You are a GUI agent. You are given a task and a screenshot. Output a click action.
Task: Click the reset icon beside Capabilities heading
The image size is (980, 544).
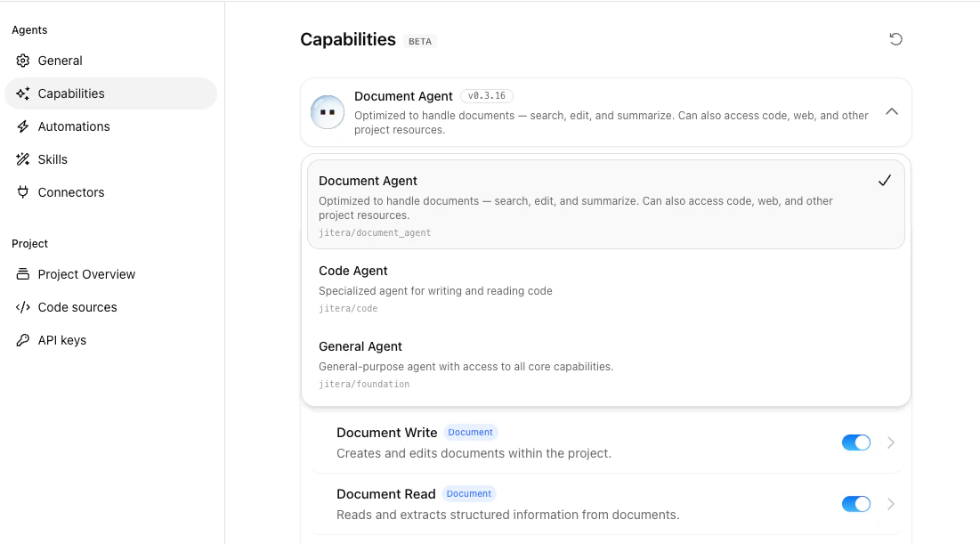pyautogui.click(x=895, y=39)
